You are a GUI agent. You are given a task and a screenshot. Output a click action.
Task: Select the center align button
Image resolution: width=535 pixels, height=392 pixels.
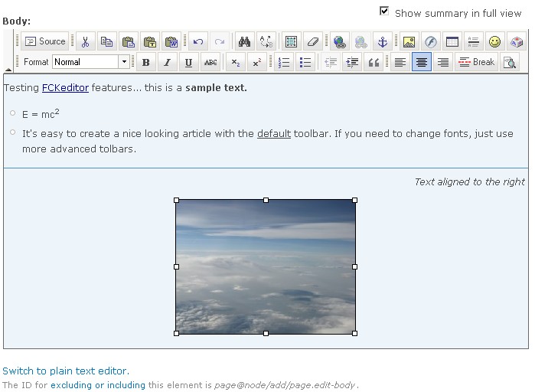coord(421,62)
